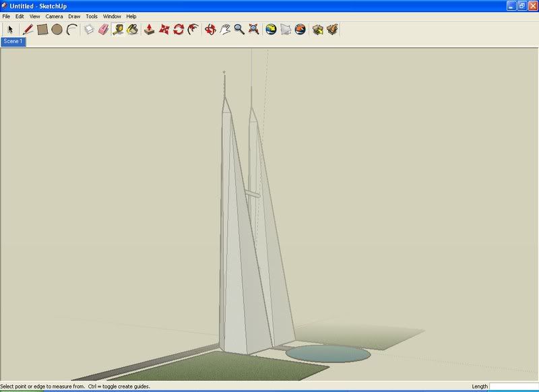Click the Make Component icon

[x=89, y=30]
